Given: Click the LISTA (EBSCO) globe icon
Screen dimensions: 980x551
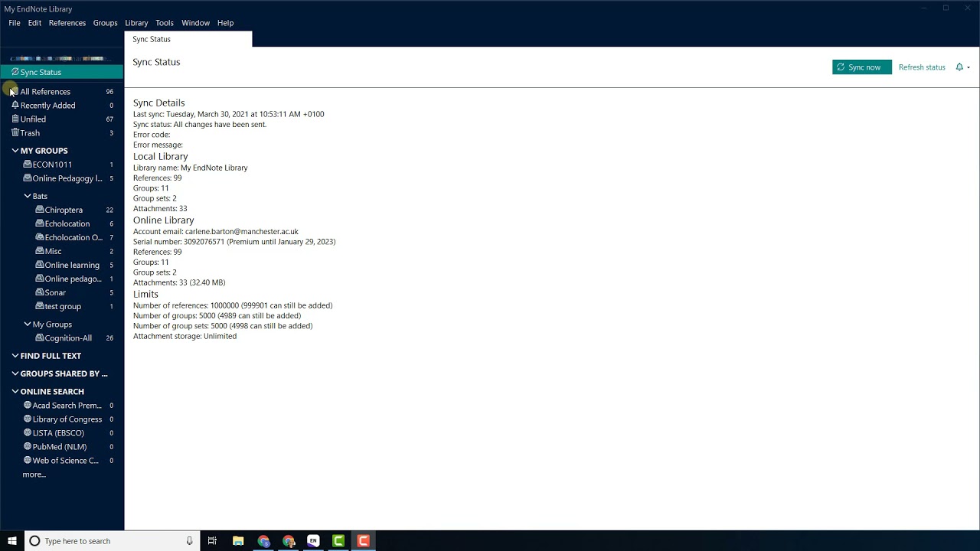Looking at the screenshot, I should pos(28,433).
